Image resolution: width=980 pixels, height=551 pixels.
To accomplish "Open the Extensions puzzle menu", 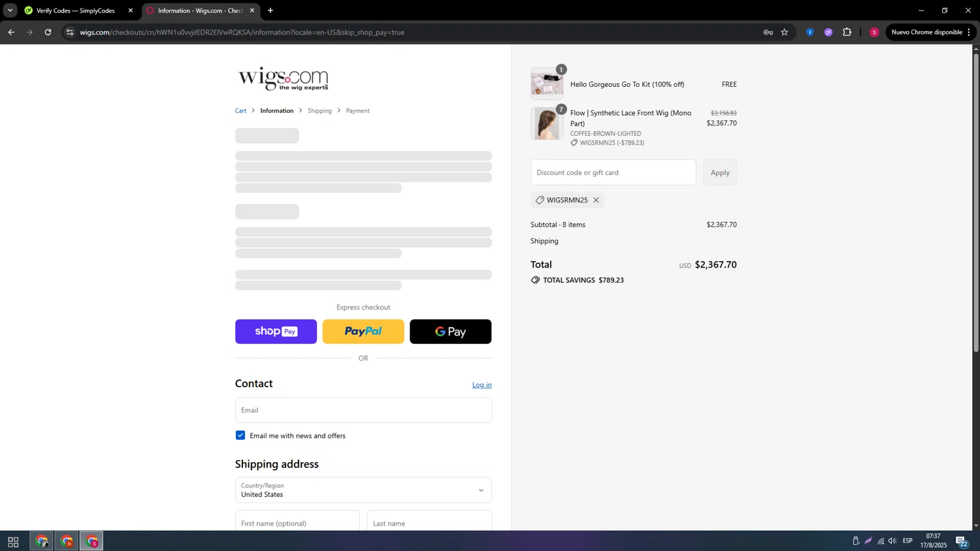I will (847, 32).
